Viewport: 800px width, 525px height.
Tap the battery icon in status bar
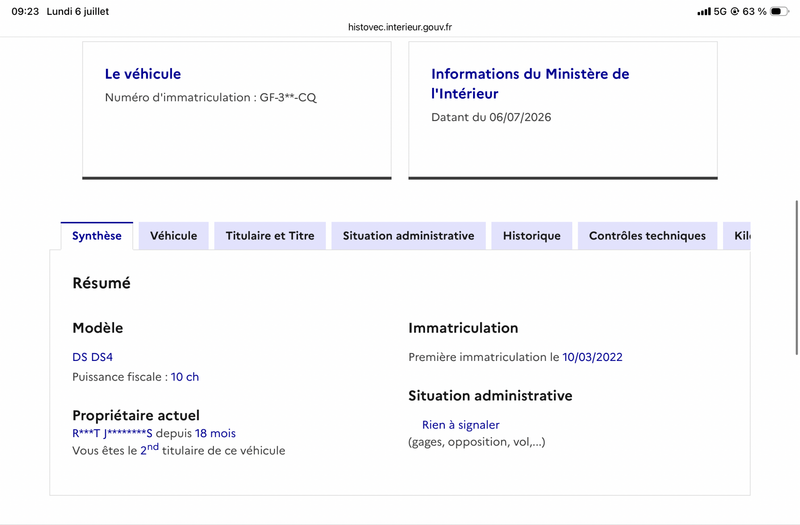[779, 11]
